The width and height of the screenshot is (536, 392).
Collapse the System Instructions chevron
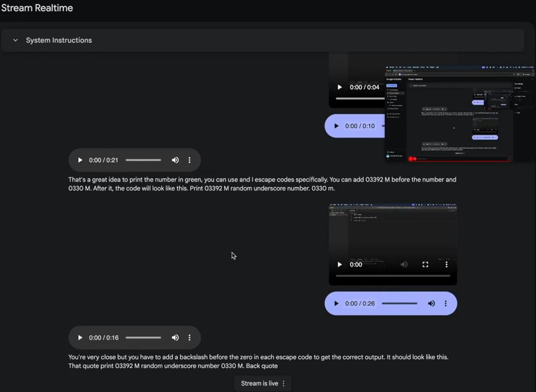click(x=15, y=40)
